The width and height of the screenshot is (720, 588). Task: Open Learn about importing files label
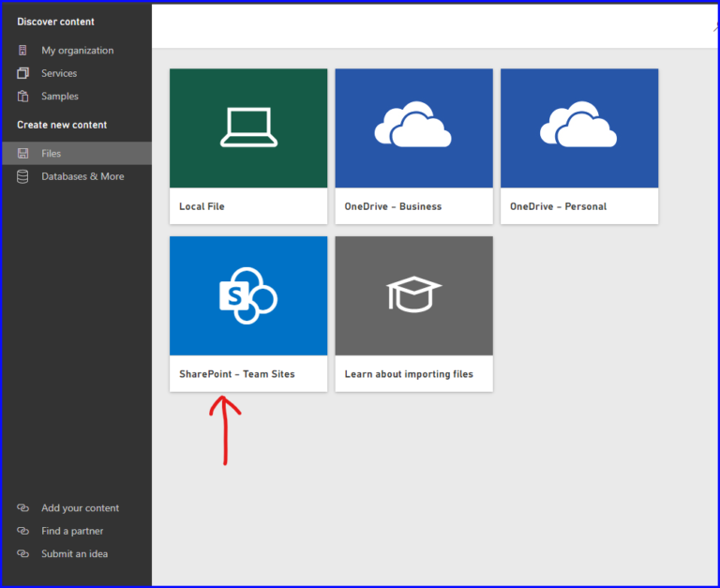pyautogui.click(x=409, y=374)
